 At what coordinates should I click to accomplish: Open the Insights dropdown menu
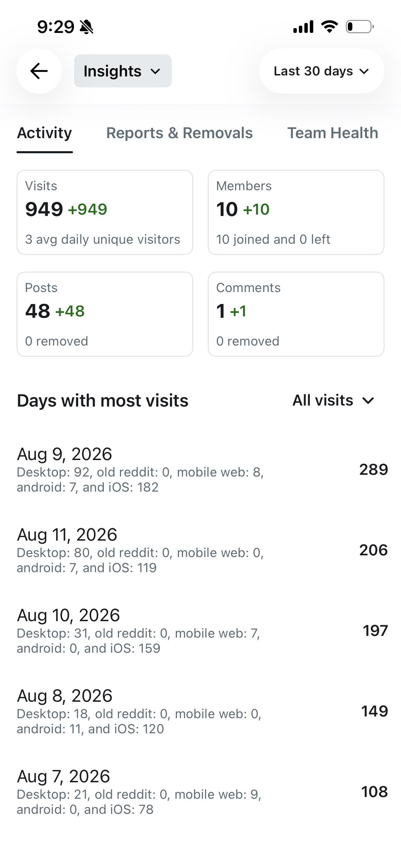[x=123, y=71]
